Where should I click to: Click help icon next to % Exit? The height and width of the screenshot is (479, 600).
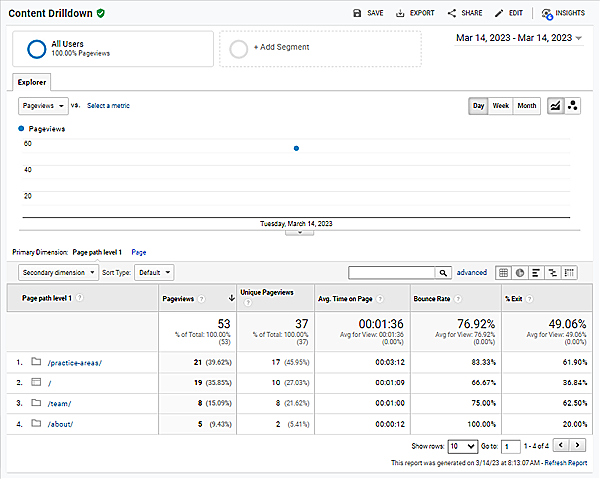(x=529, y=299)
